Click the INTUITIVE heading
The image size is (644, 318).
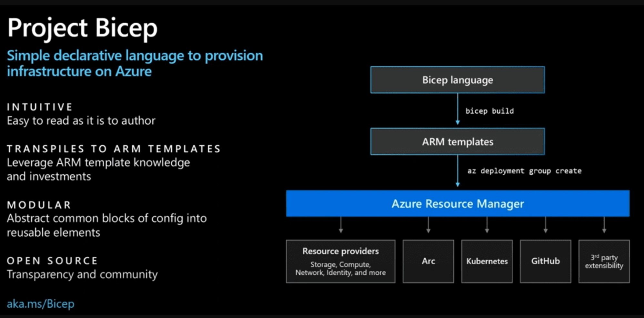[40, 107]
